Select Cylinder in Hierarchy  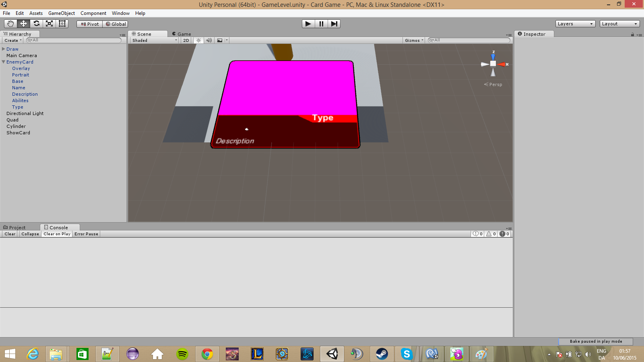pyautogui.click(x=16, y=126)
